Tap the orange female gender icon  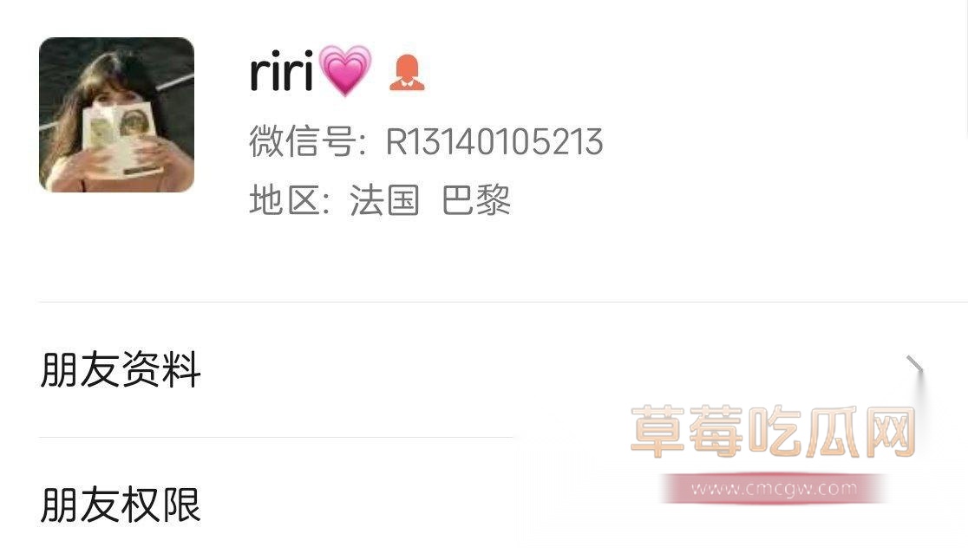[x=407, y=73]
